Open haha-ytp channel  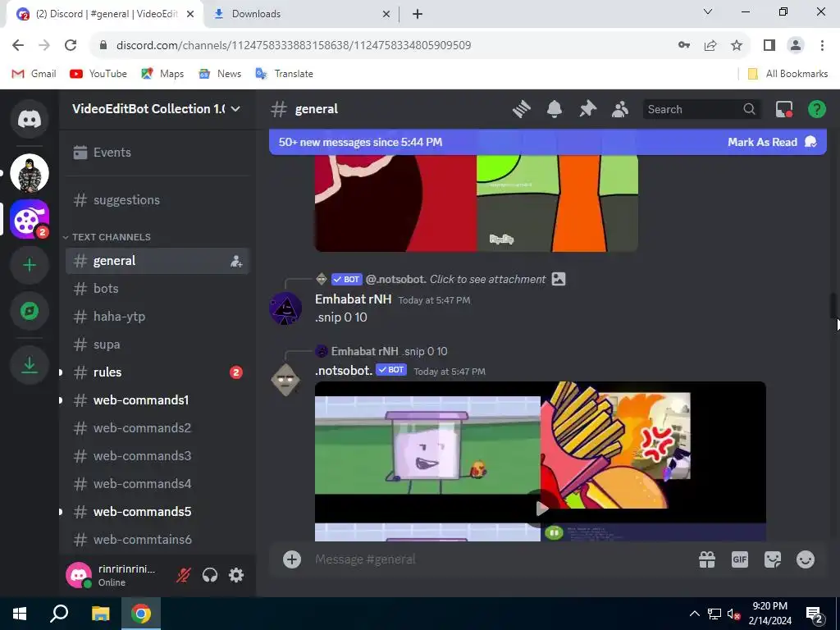click(x=157, y=317)
